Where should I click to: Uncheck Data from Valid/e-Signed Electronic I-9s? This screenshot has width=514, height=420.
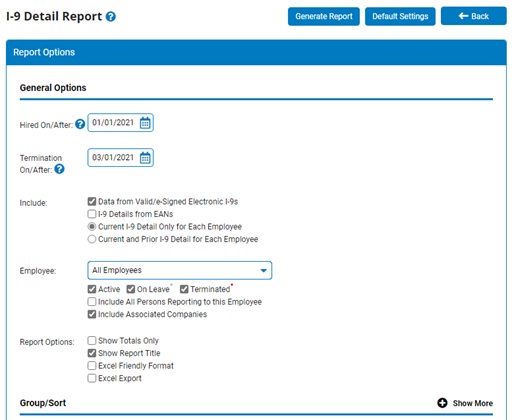coord(92,201)
